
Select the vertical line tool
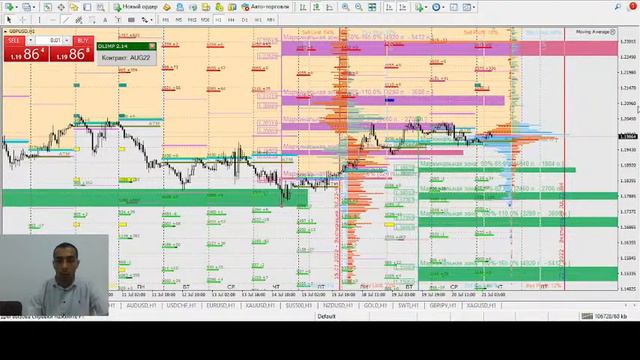tap(39, 20)
